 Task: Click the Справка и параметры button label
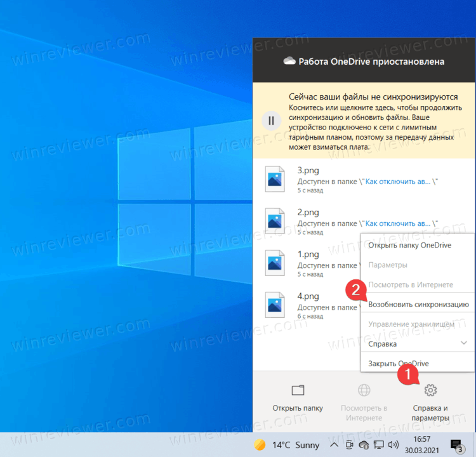pos(430,413)
